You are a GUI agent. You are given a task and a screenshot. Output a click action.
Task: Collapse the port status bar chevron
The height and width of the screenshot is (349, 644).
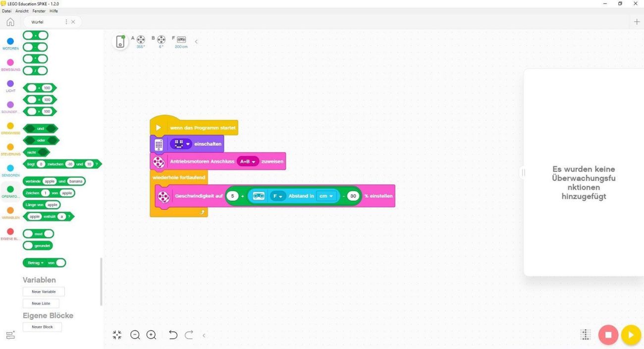tap(196, 42)
